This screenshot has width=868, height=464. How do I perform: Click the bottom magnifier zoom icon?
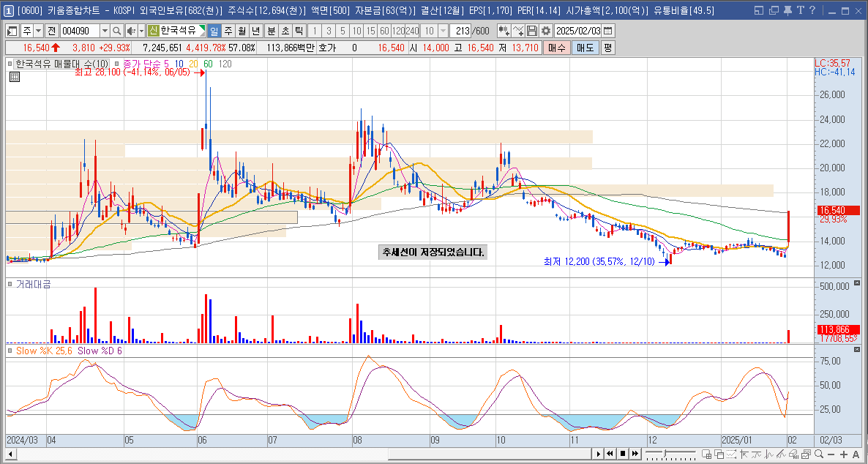819,454
